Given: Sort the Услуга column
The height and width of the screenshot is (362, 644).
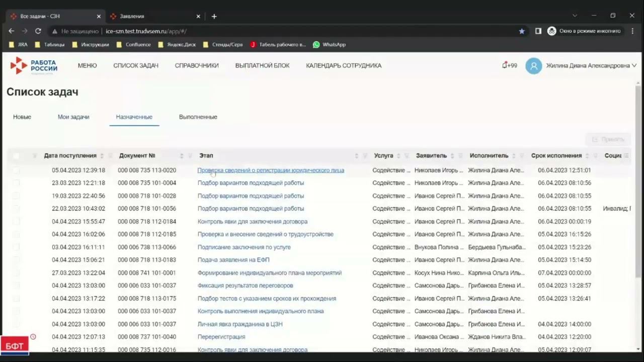Looking at the screenshot, I should point(398,156).
